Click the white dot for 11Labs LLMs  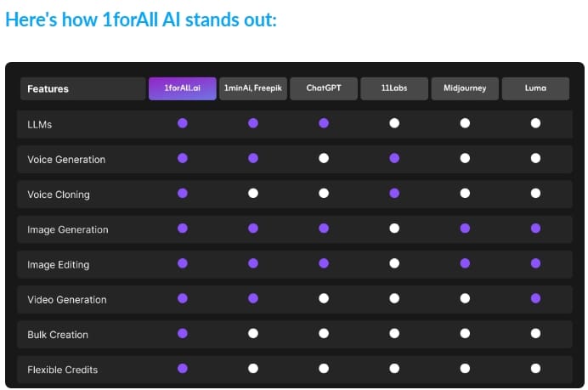394,123
